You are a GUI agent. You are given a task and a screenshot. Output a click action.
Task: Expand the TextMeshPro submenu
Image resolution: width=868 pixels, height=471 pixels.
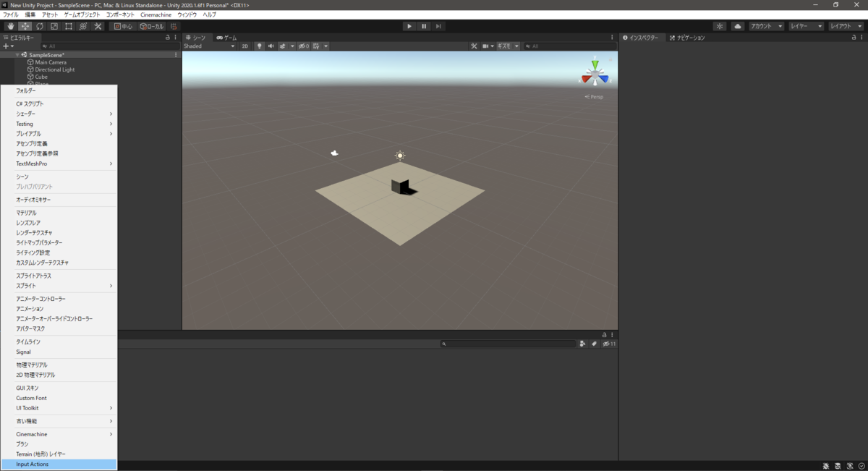[x=59, y=164]
